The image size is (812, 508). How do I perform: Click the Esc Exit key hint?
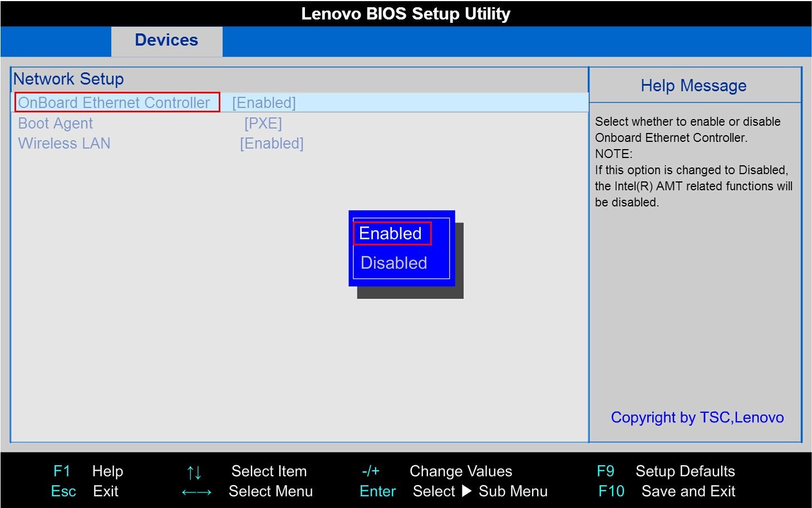coord(85,491)
